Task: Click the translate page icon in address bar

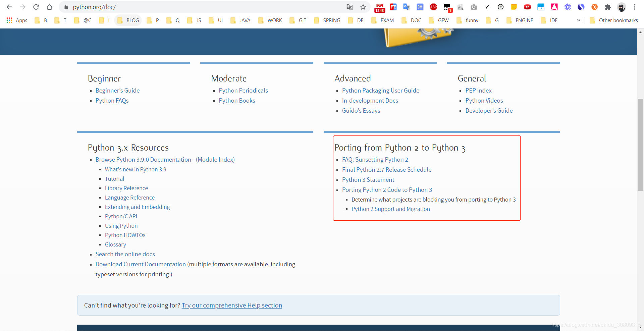Action: click(350, 7)
